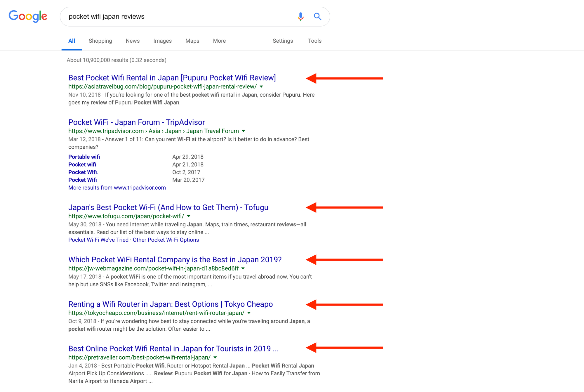Open Tofugu Best Pocket Wi-Fi result

[x=168, y=207]
